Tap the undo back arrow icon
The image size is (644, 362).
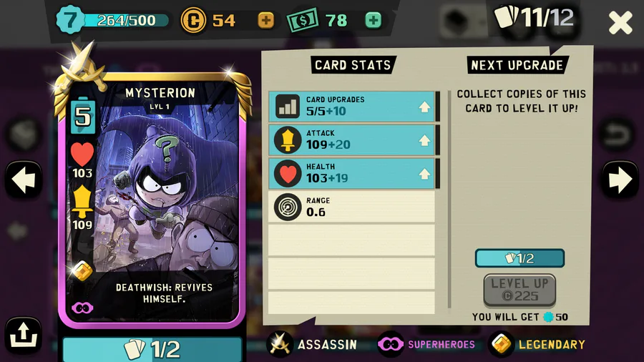[x=617, y=134]
